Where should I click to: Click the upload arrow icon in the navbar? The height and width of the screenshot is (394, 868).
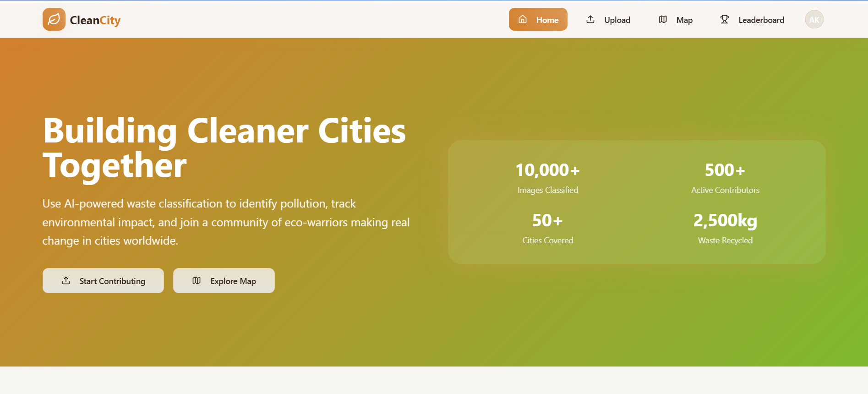coord(590,19)
